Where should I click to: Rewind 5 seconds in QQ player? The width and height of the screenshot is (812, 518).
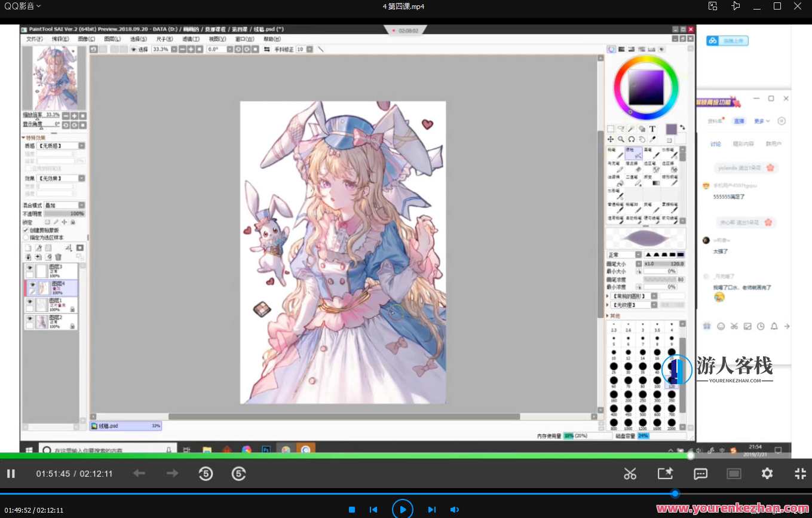click(x=206, y=474)
